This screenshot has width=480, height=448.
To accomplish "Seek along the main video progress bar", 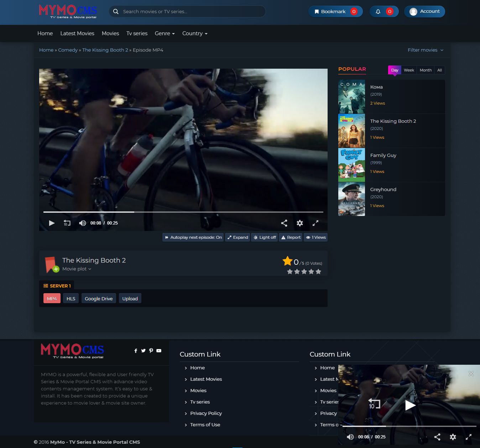I will point(183,212).
